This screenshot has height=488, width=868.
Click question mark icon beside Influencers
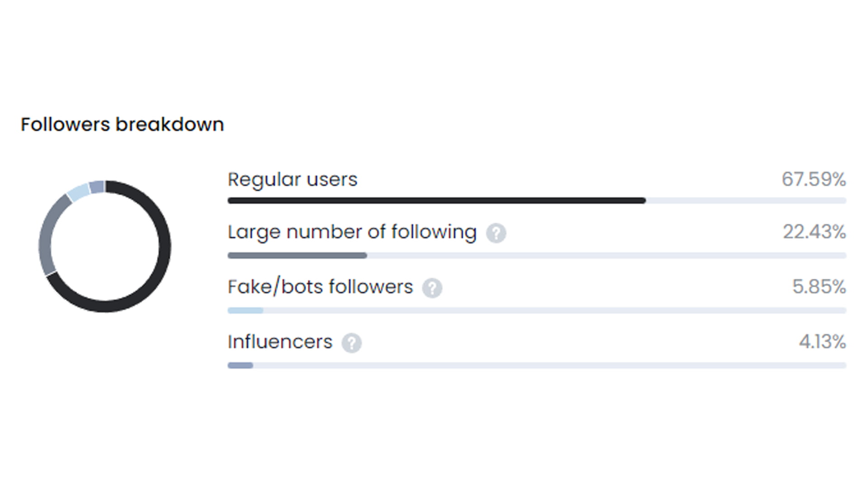click(351, 343)
